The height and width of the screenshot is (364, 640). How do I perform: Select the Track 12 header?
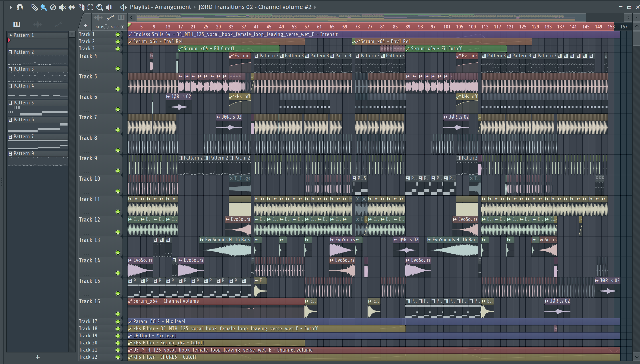tap(100, 226)
